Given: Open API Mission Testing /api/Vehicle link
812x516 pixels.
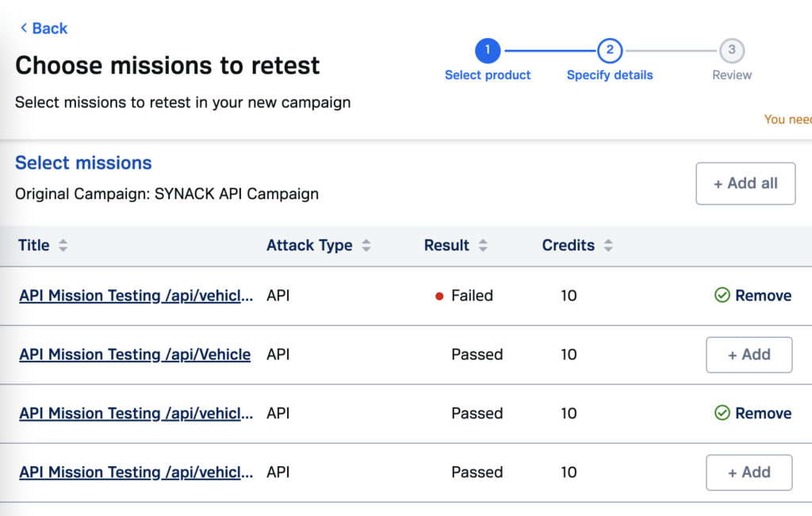Looking at the screenshot, I should [x=135, y=354].
